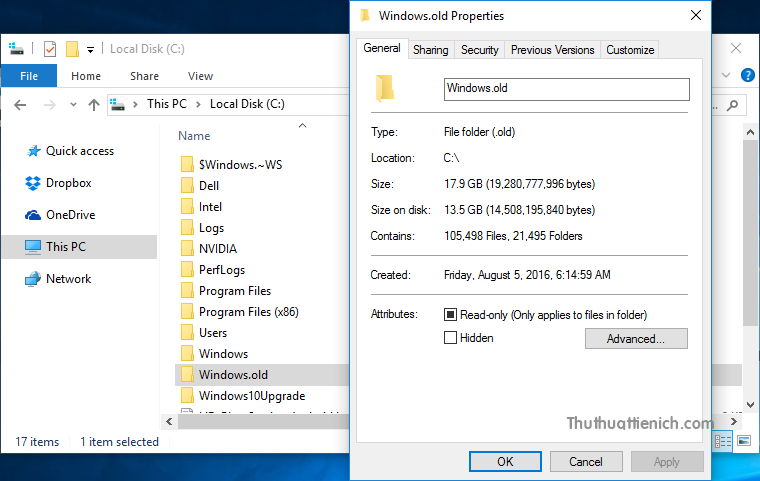Open the Share ribbon tab

(x=144, y=76)
